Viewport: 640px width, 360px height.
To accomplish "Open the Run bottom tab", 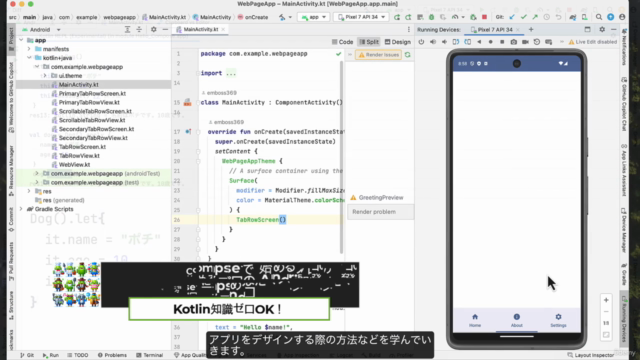I will point(51,355).
